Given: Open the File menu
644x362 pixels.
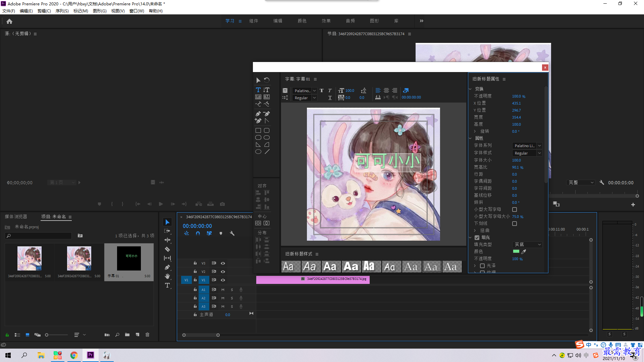Looking at the screenshot, I should coord(8,11).
